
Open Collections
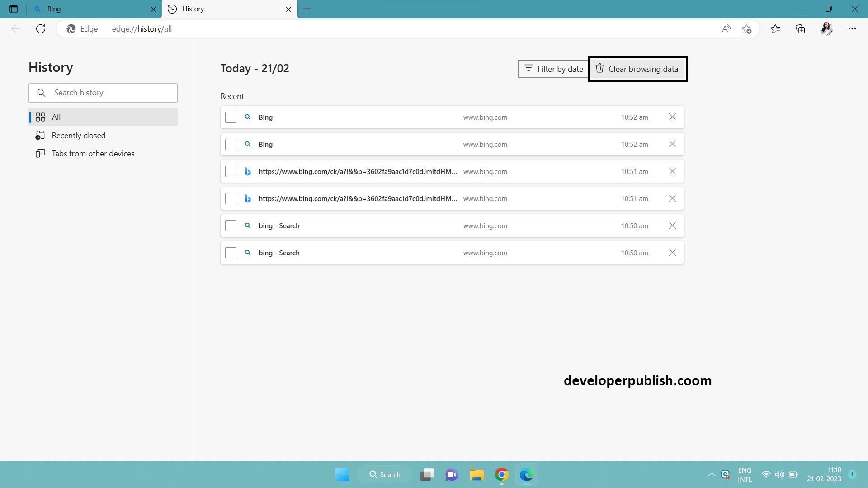[x=800, y=28]
